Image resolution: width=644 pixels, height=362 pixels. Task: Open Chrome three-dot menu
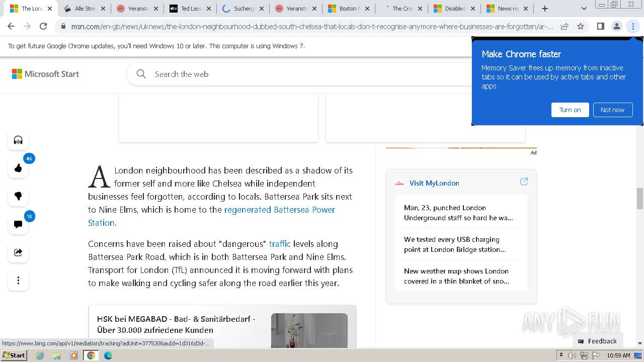[x=633, y=26]
